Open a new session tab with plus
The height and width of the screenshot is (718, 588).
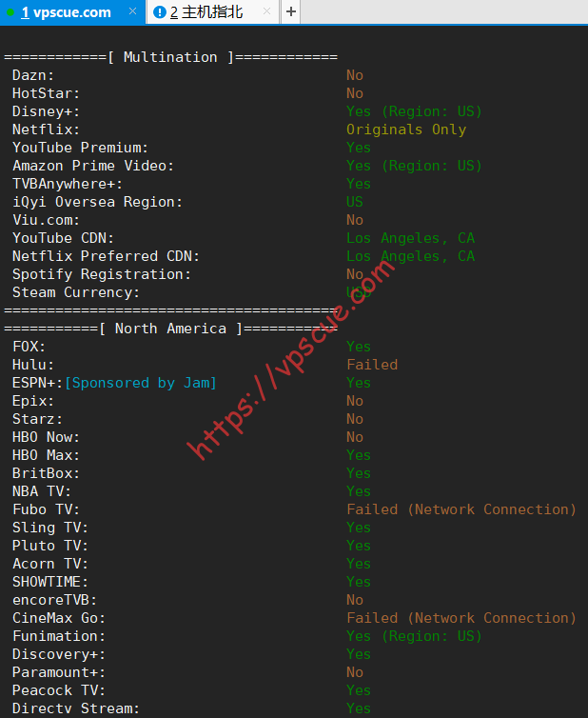click(x=291, y=11)
